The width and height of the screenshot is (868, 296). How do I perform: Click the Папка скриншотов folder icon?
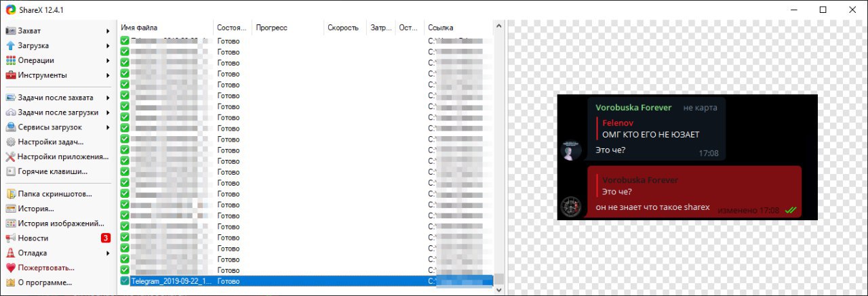pyautogui.click(x=11, y=194)
